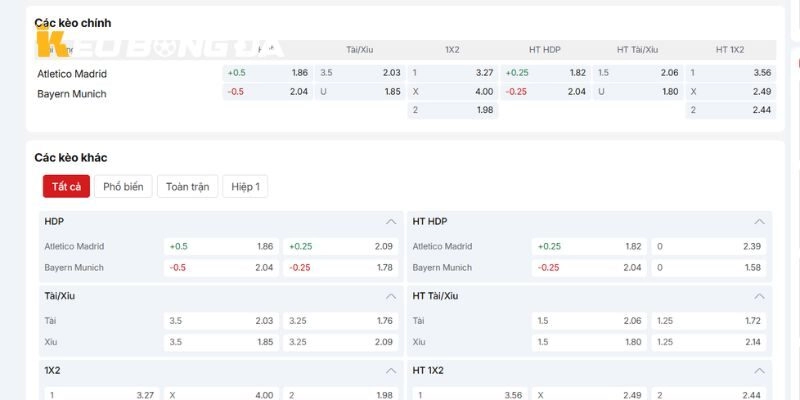The width and height of the screenshot is (800, 400).
Task: Choose Xỉu 3.25 at 2.09
Action: pos(341,342)
